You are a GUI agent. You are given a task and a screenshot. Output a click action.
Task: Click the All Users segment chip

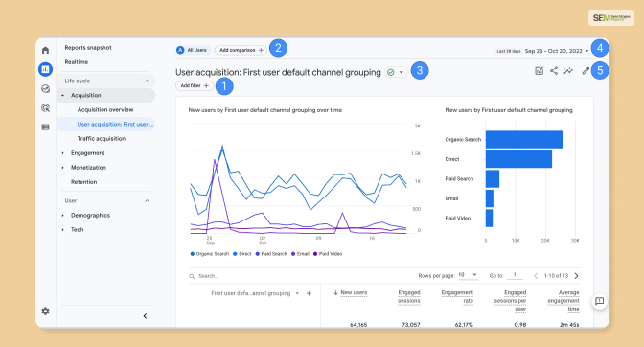193,50
